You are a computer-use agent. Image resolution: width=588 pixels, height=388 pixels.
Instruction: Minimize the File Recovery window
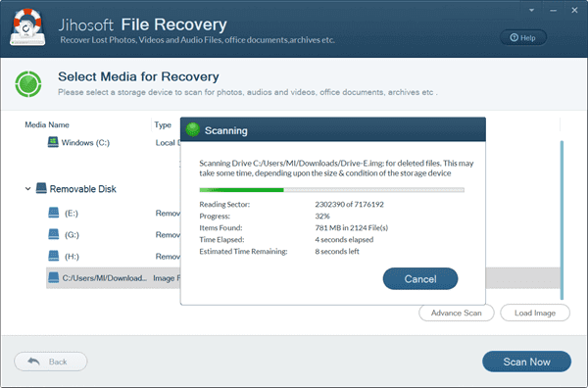[553, 11]
